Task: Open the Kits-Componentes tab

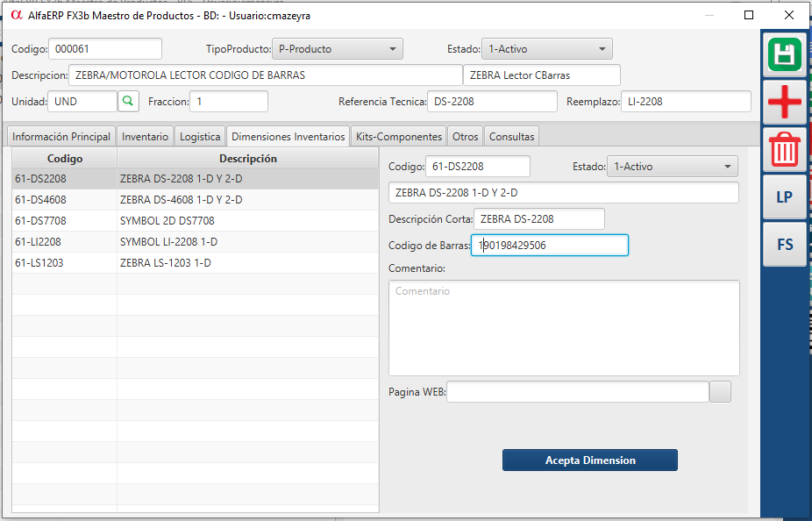Action: pyautogui.click(x=398, y=137)
